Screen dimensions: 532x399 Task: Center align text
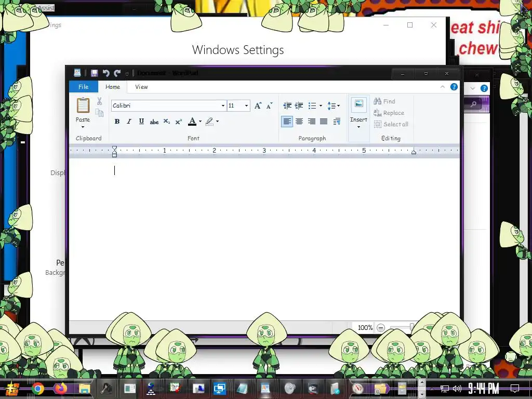299,122
